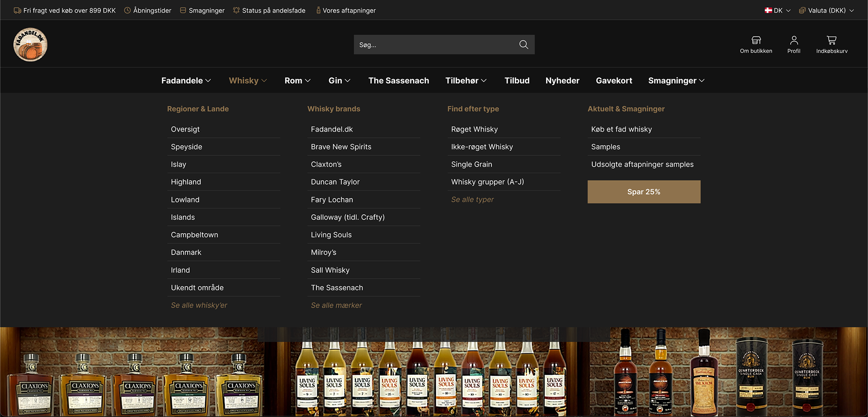The width and height of the screenshot is (868, 417).
Task: Open Living Souls brand
Action: [x=364, y=235]
